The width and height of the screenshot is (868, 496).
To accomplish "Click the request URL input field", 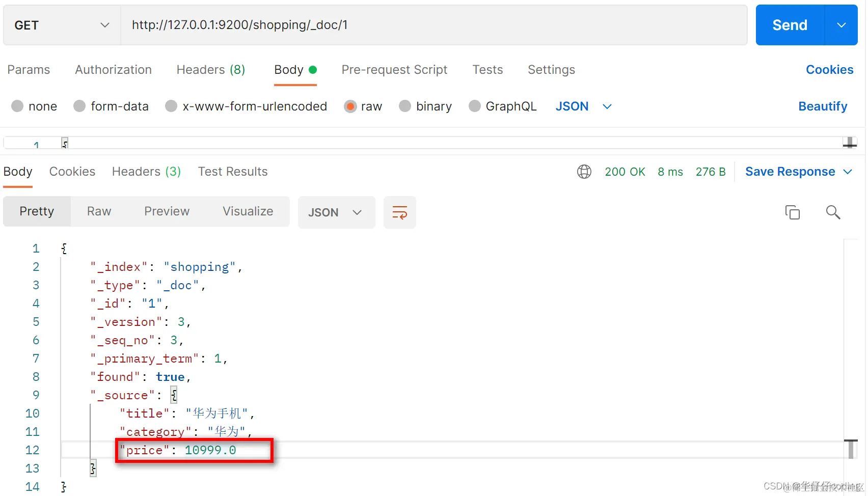I will pyautogui.click(x=433, y=25).
